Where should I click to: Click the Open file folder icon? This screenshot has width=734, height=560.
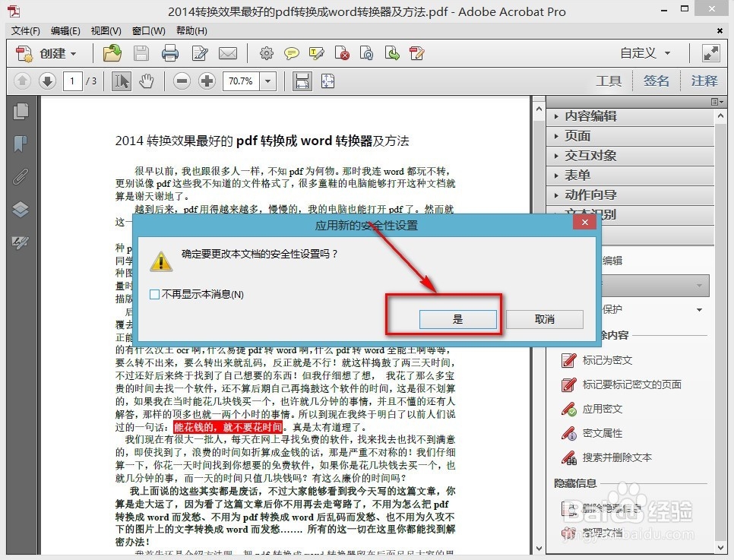pos(112,53)
